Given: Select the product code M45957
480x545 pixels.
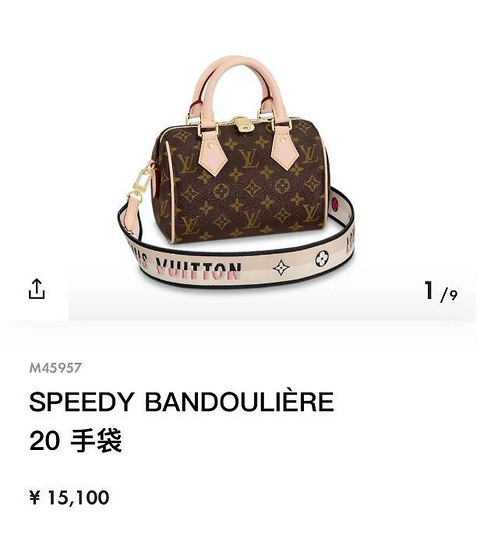Looking at the screenshot, I should (56, 368).
